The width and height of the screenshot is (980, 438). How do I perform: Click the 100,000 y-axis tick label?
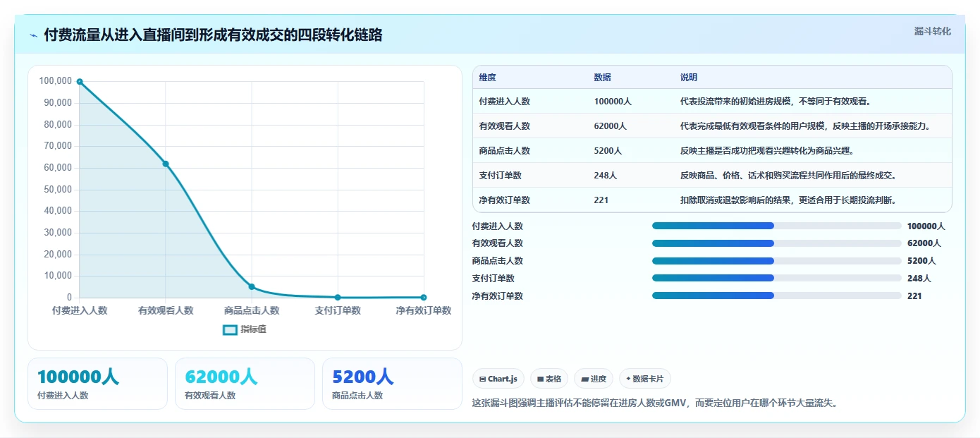pos(56,81)
